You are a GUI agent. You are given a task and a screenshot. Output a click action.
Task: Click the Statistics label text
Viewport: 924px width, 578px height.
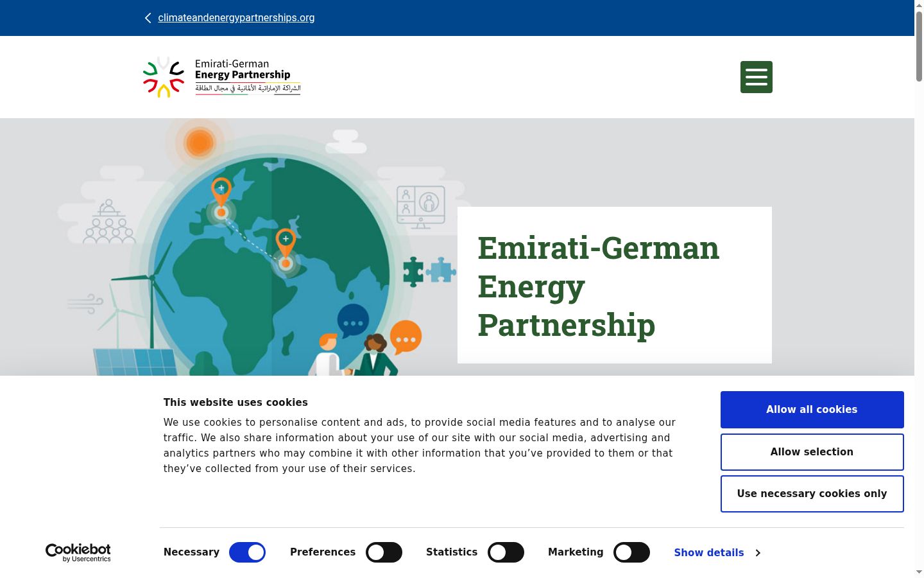[452, 552]
